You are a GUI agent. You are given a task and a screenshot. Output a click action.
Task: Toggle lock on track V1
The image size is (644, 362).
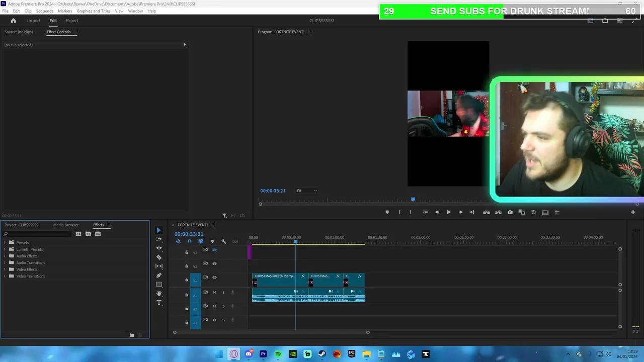187,280
